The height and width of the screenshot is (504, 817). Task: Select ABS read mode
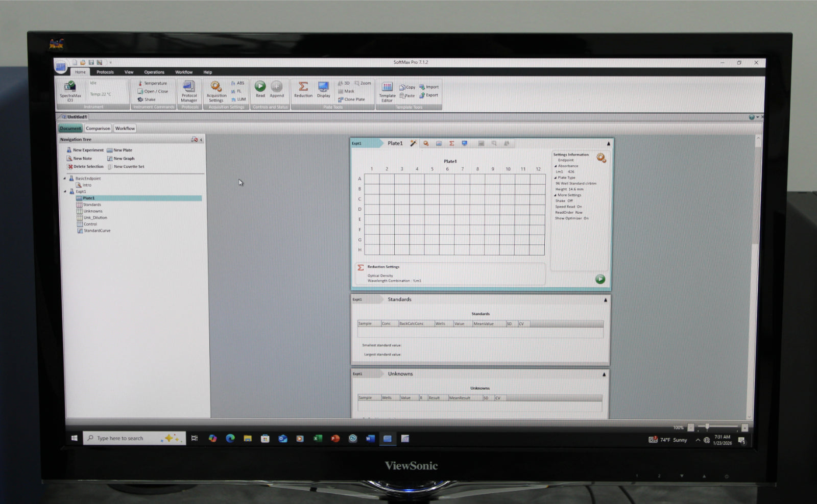click(x=237, y=83)
